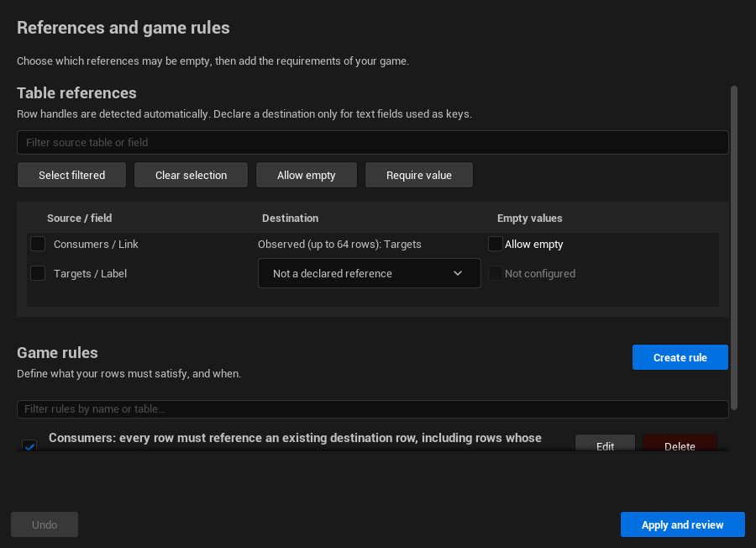Screen dimensions: 756x548
Task: Delete the Consumers game rule
Action: (680, 443)
